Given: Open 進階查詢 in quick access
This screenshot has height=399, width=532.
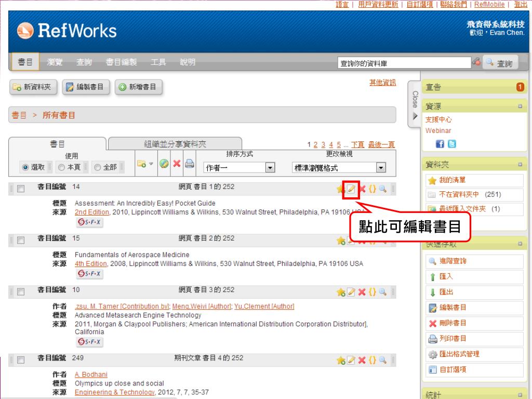Looking at the screenshot, I should (x=474, y=261).
